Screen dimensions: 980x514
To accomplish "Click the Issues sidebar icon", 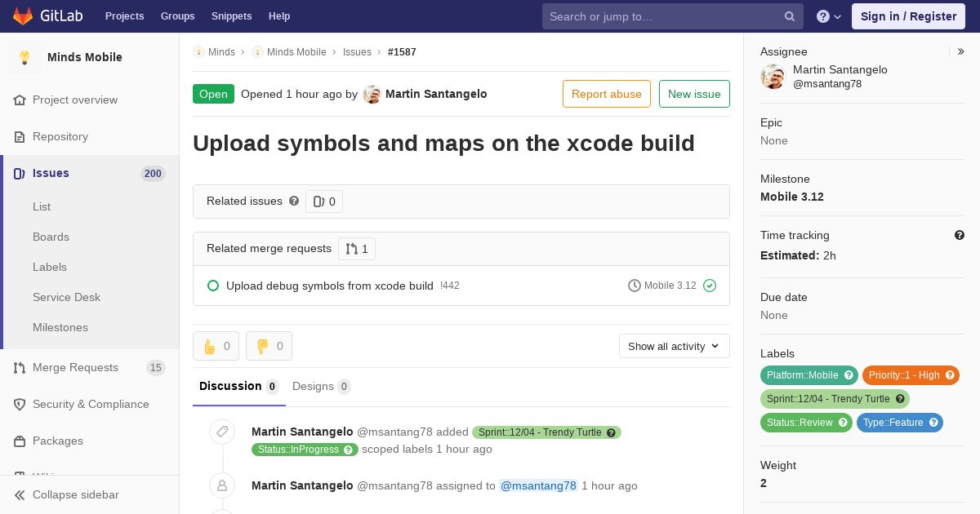I will [x=20, y=173].
